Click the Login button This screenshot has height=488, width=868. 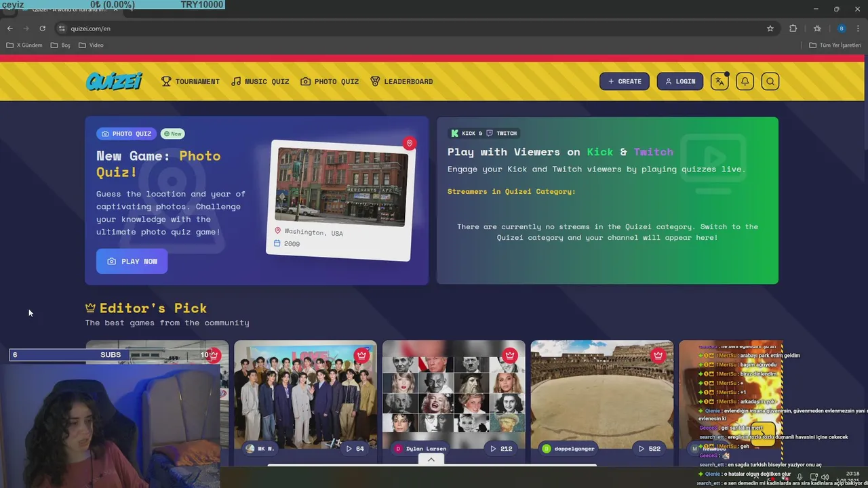point(680,81)
